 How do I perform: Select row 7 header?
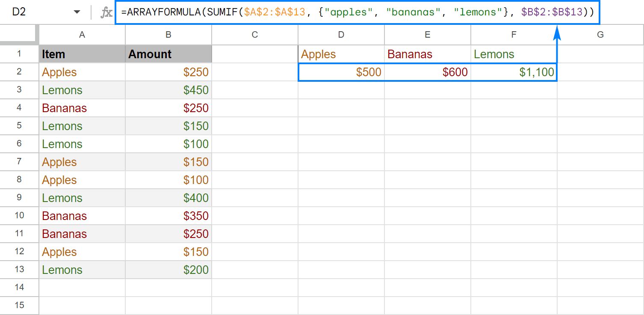pyautogui.click(x=19, y=162)
